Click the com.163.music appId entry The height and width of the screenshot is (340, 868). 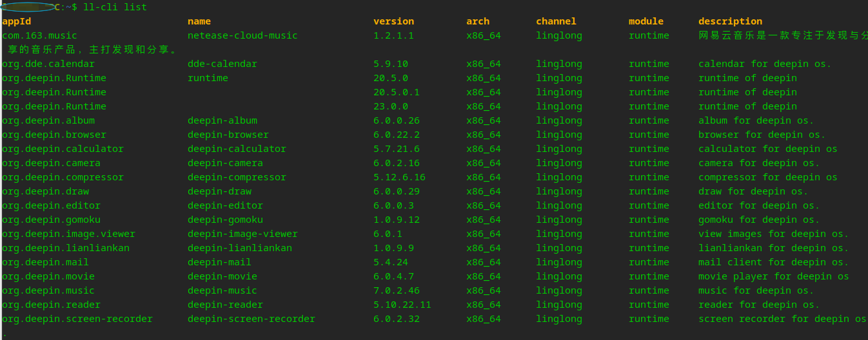[39, 35]
